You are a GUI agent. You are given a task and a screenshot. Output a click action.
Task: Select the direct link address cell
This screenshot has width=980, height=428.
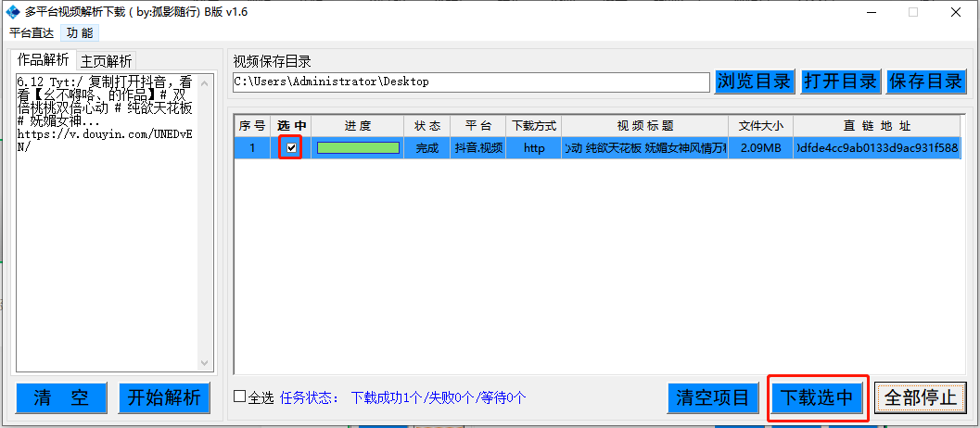[x=877, y=149]
